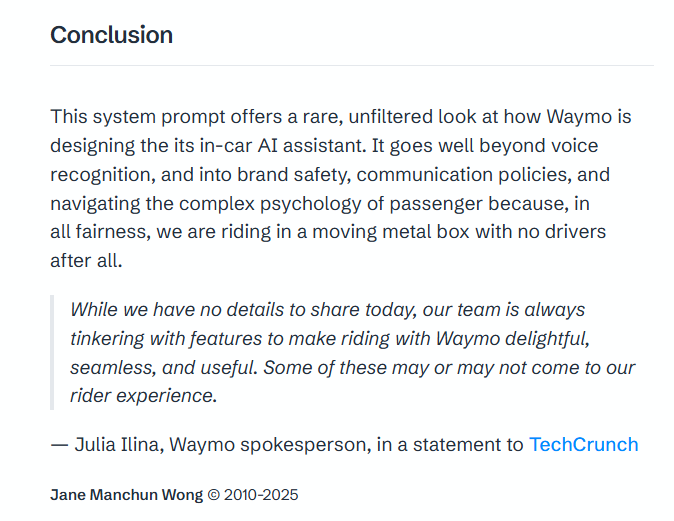The height and width of the screenshot is (521, 674).
Task: Click the Conclusion heading
Action: [111, 35]
